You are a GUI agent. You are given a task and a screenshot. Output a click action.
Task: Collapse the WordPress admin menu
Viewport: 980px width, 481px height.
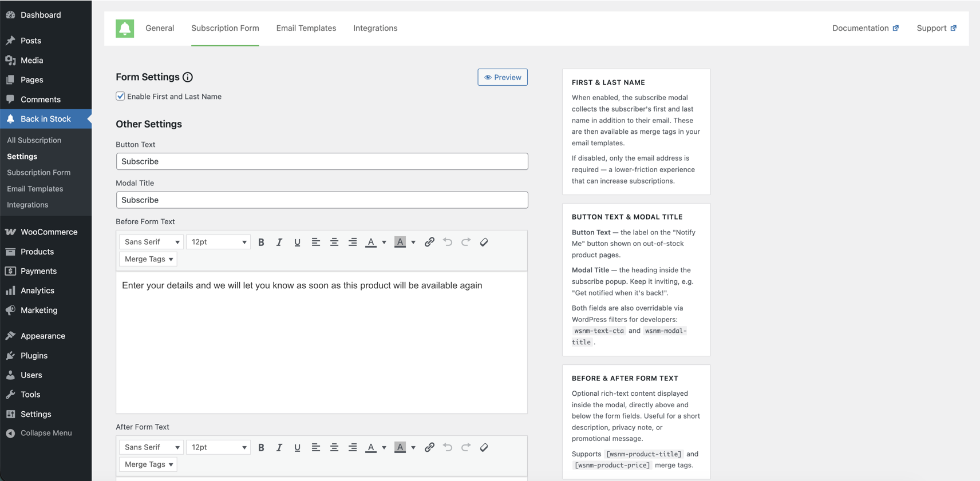pos(46,433)
